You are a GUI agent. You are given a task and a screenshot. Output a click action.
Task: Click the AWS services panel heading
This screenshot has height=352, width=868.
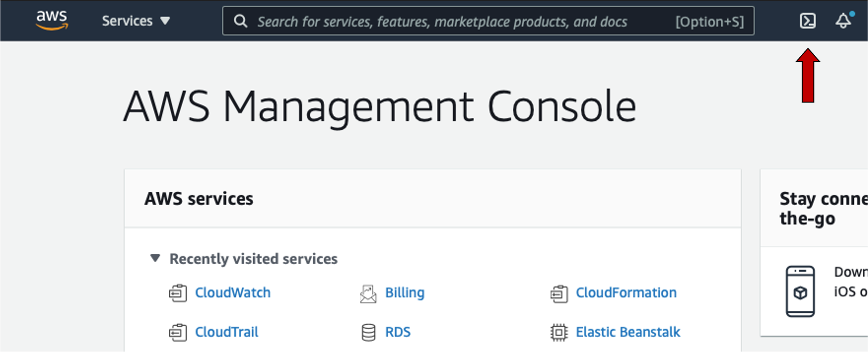[199, 199]
